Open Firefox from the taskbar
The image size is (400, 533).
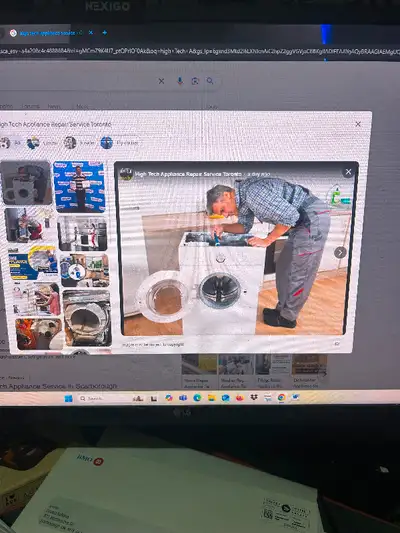click(x=240, y=397)
